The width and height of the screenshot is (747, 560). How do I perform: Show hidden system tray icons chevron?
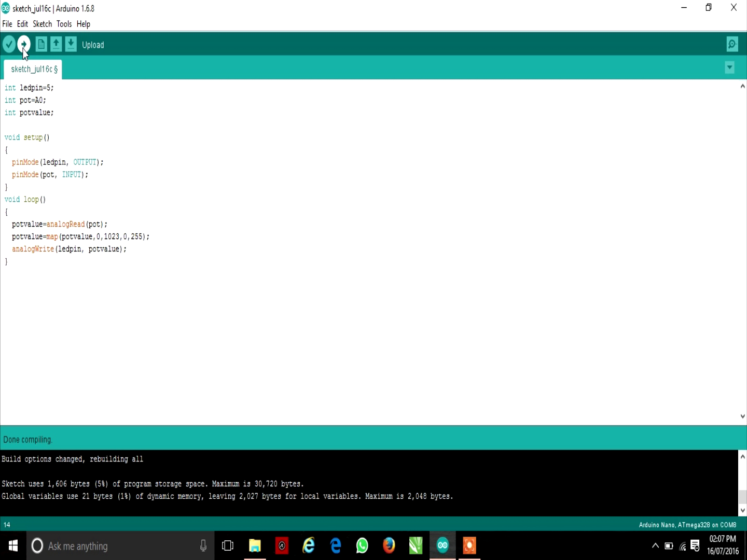(x=655, y=545)
